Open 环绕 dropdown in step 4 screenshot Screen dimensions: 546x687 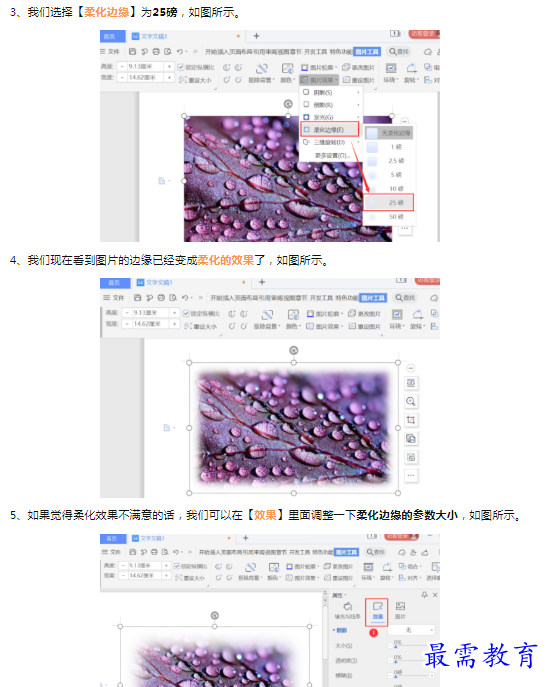[397, 326]
